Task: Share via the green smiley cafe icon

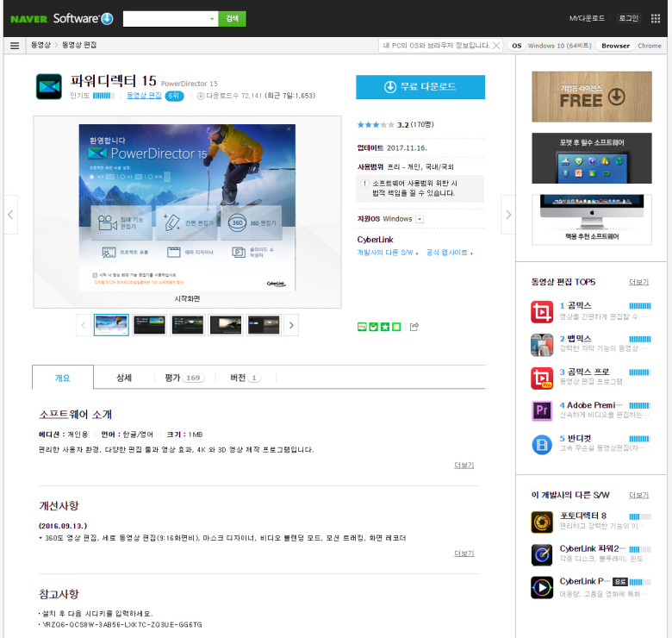Action: point(374,327)
